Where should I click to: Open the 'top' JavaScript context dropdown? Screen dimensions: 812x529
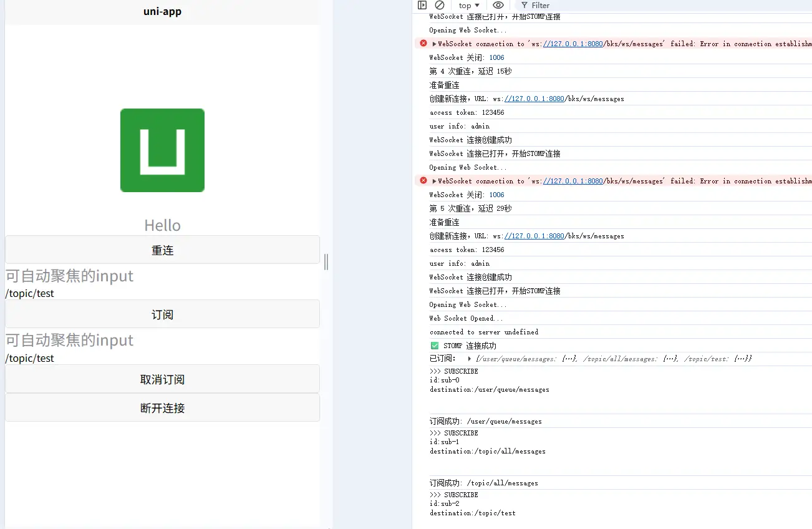click(469, 6)
